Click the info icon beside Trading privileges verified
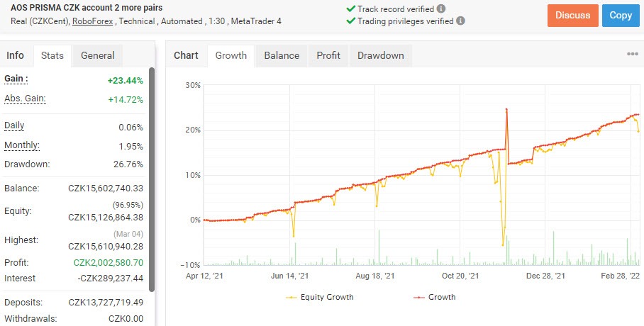Viewport: 644px width, 326px height. tap(460, 21)
